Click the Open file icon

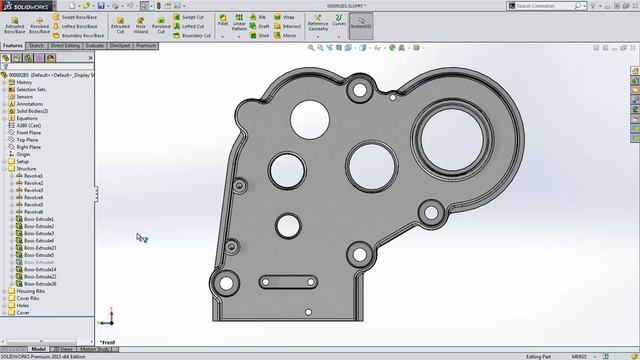click(x=86, y=6)
